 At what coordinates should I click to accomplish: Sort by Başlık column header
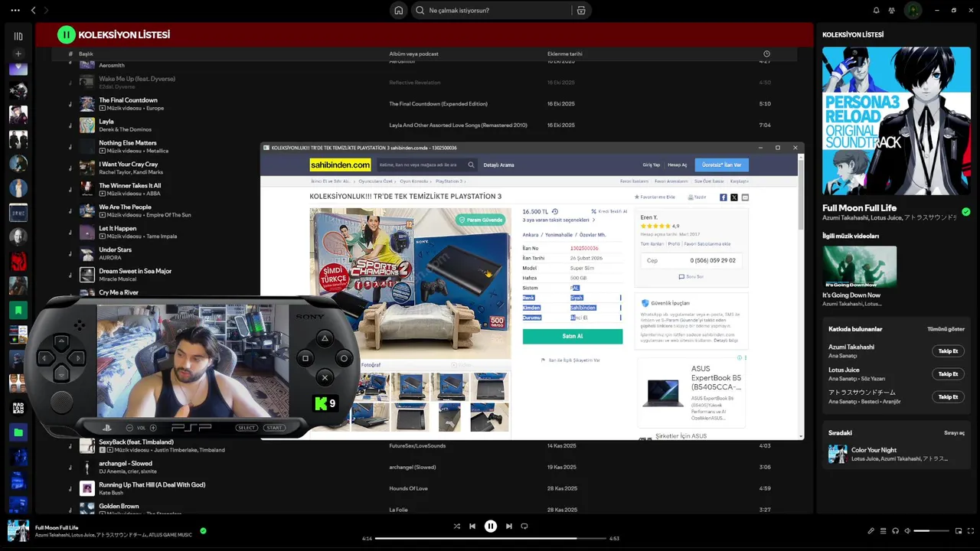point(86,54)
